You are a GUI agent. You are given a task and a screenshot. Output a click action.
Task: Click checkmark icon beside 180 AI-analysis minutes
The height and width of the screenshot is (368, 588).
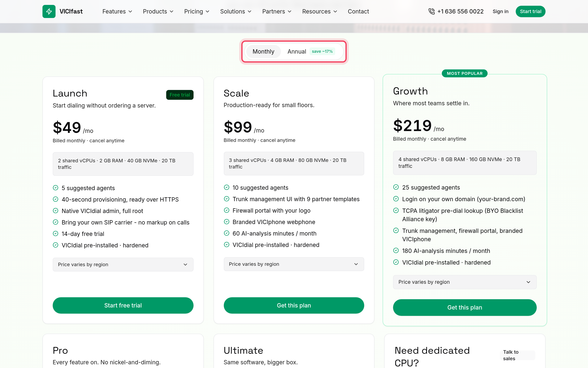396,250
